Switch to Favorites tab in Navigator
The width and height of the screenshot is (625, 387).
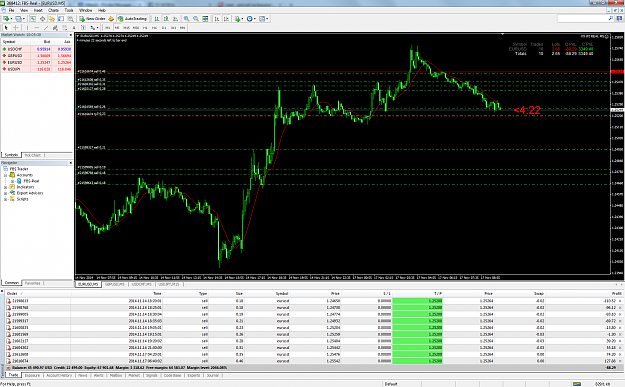coord(33,283)
